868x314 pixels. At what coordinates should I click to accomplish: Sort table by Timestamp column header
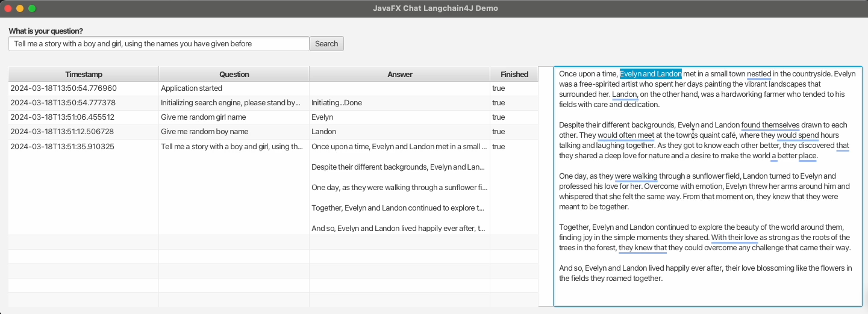pos(84,74)
